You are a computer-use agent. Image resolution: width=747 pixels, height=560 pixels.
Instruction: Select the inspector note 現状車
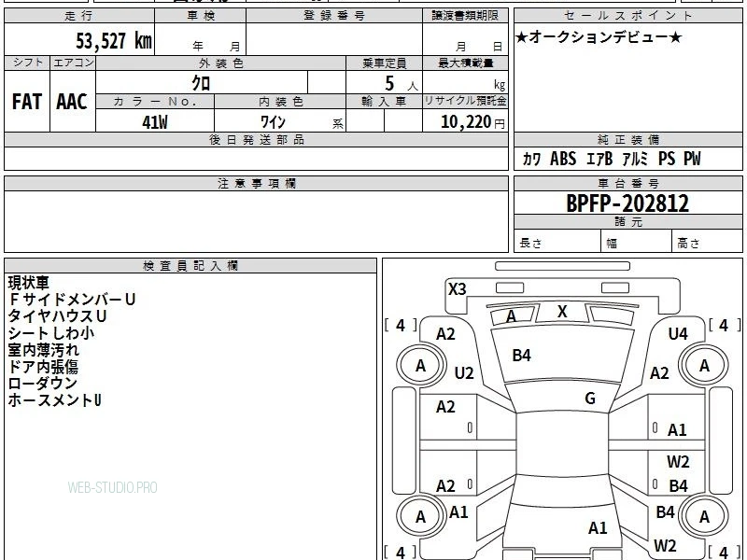[x=29, y=283]
